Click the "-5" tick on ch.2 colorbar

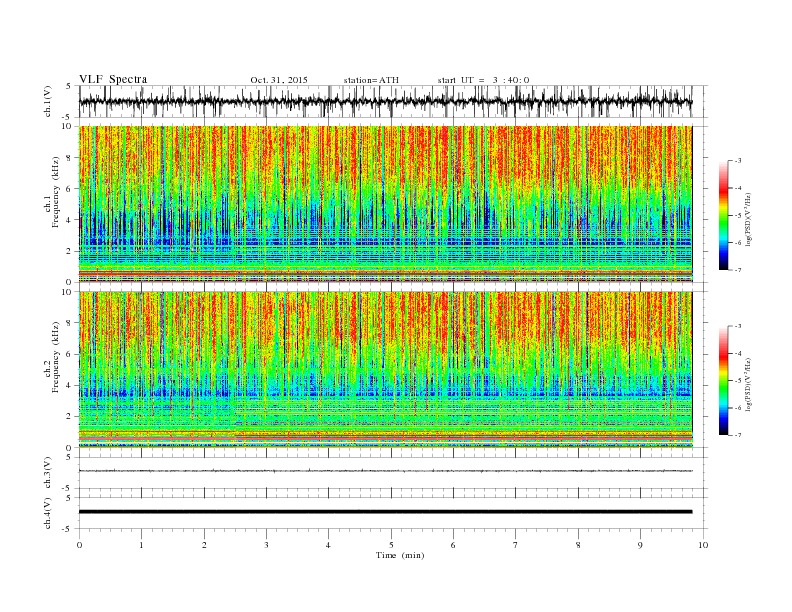pos(737,381)
